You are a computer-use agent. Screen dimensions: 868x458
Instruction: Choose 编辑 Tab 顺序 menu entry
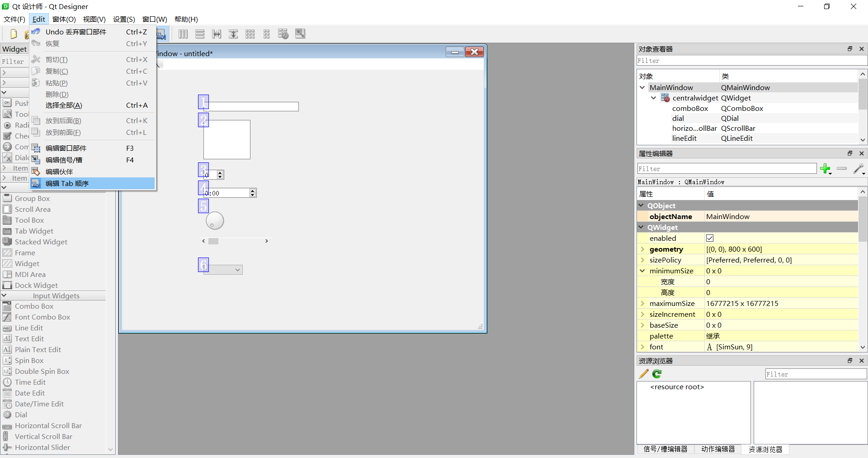click(x=93, y=183)
